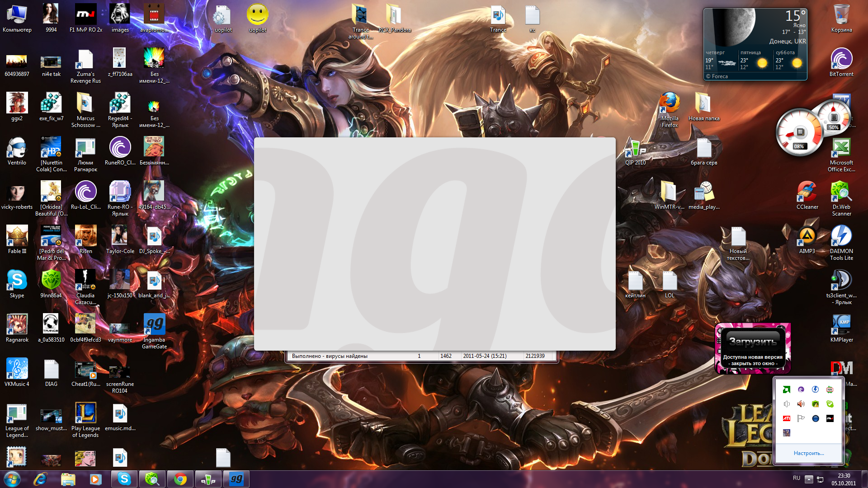Viewport: 868px width, 488px height.
Task: Open the RU language indicator
Action: click(x=796, y=478)
